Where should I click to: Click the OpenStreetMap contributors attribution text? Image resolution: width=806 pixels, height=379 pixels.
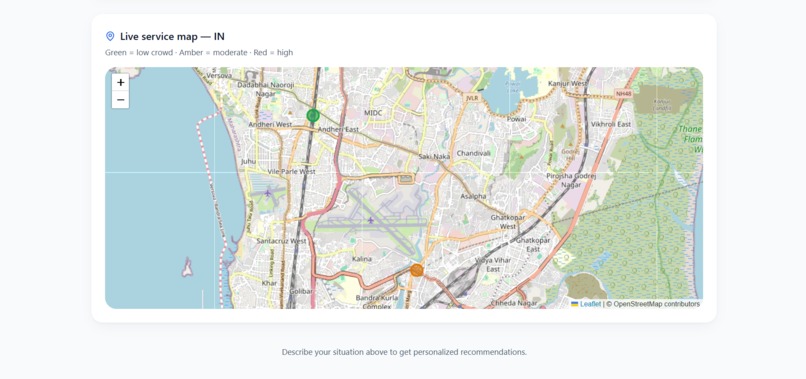tap(653, 304)
